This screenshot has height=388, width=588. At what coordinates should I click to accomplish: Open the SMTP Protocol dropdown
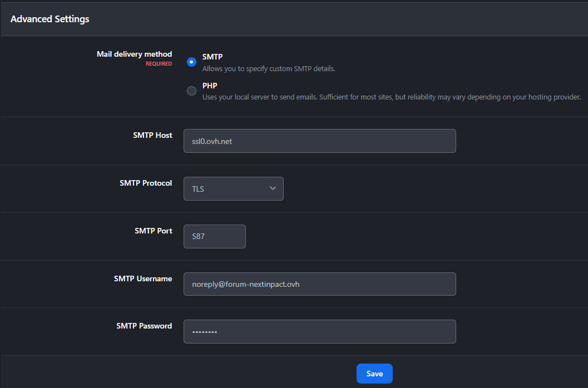pos(233,188)
